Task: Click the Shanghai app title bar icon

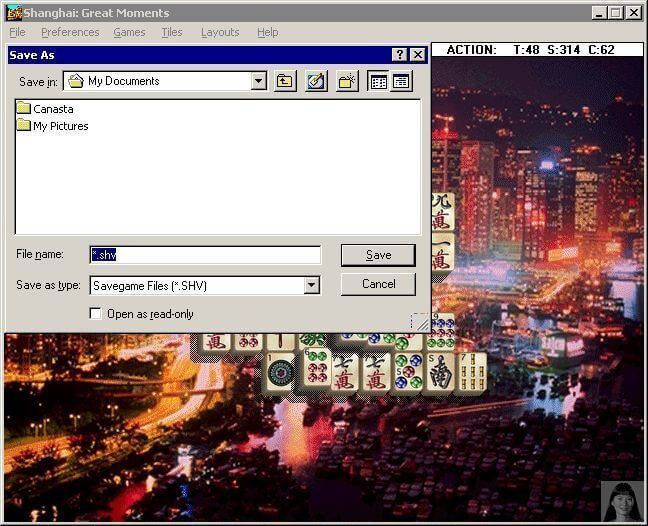Action: point(14,13)
